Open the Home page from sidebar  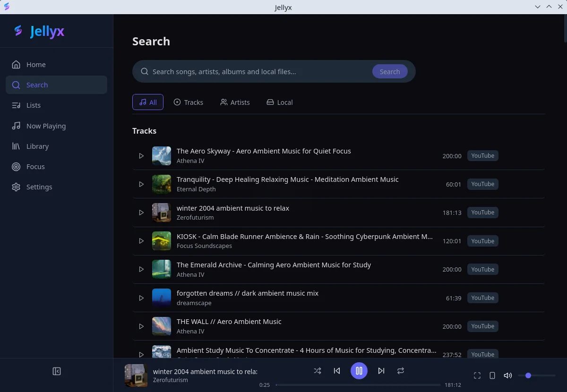click(x=56, y=65)
